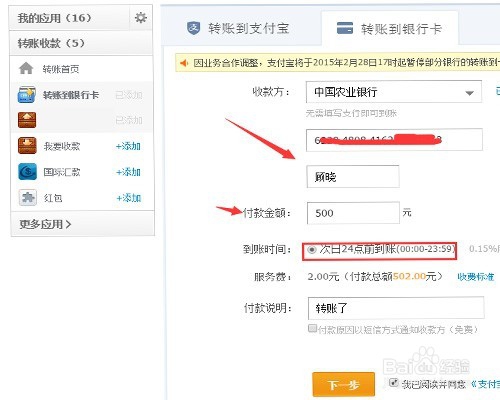Screen dimensions: 500x400
Task: Add the 红包 app
Action: coord(129,198)
